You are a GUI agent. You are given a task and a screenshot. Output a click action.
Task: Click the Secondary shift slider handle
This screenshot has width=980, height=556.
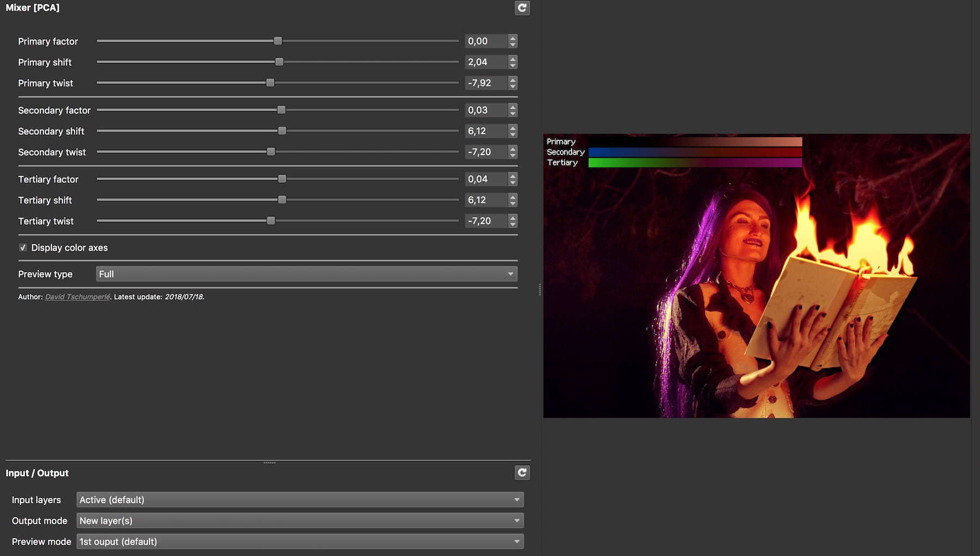point(282,131)
